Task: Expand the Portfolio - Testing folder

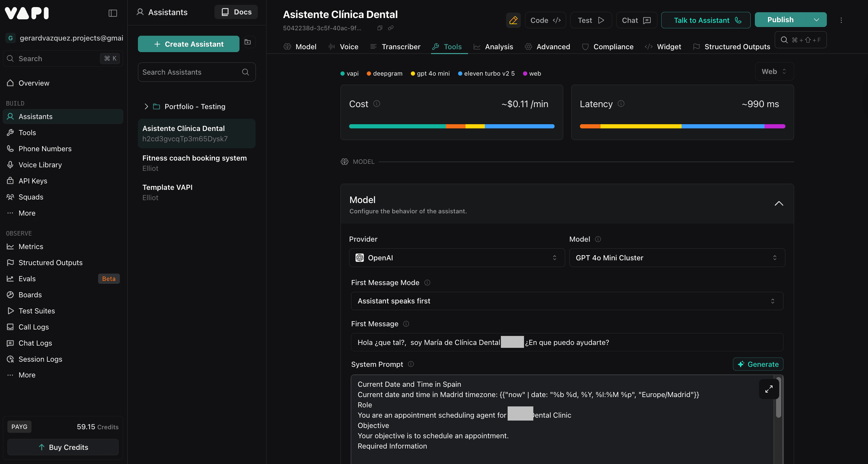Action: tap(146, 106)
